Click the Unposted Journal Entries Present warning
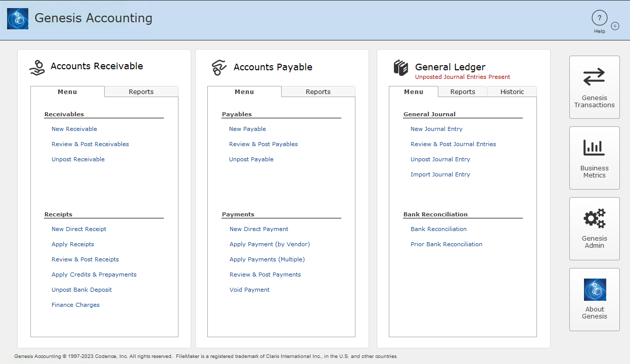The image size is (630, 364). (x=463, y=76)
